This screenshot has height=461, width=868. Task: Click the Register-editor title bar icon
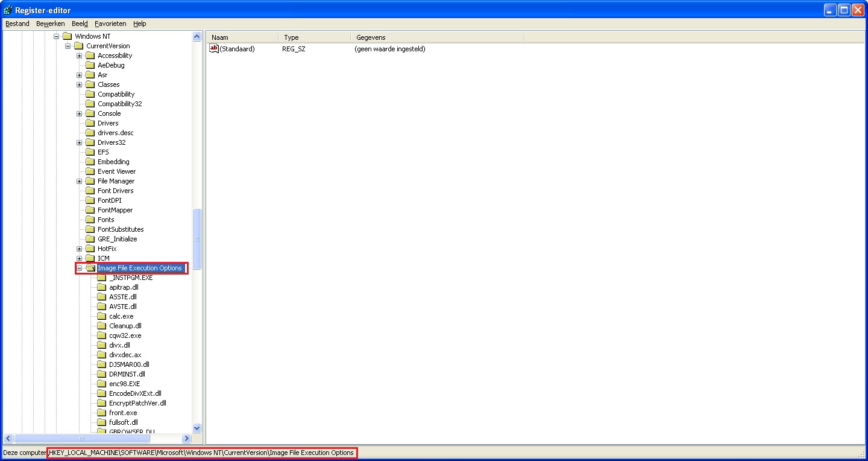[8, 10]
